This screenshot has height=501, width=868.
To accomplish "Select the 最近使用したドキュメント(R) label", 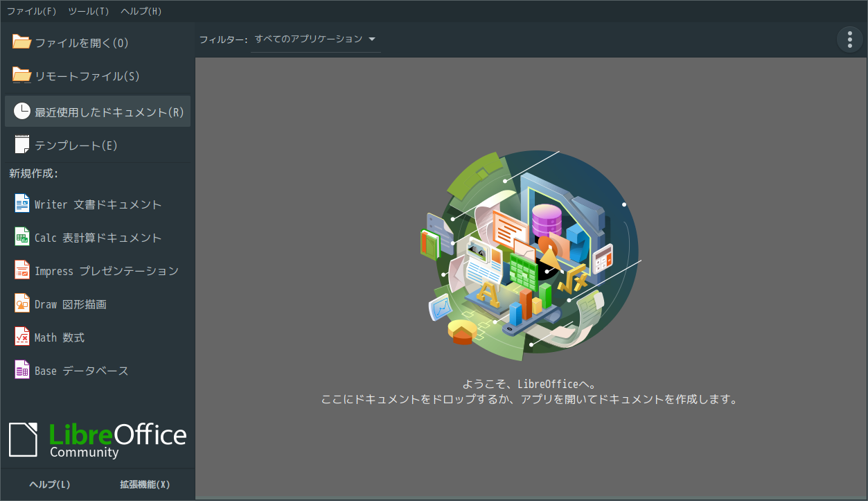I will pos(109,112).
